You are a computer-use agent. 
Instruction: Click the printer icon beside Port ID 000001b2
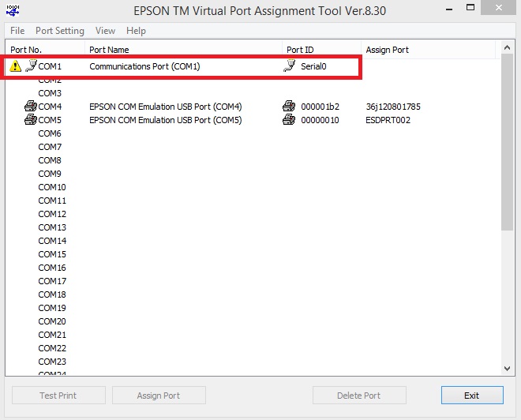(x=289, y=106)
